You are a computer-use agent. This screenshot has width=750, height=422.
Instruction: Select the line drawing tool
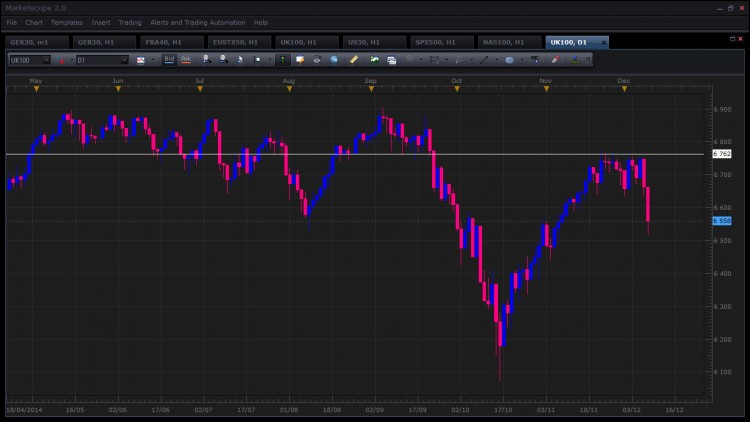click(484, 60)
